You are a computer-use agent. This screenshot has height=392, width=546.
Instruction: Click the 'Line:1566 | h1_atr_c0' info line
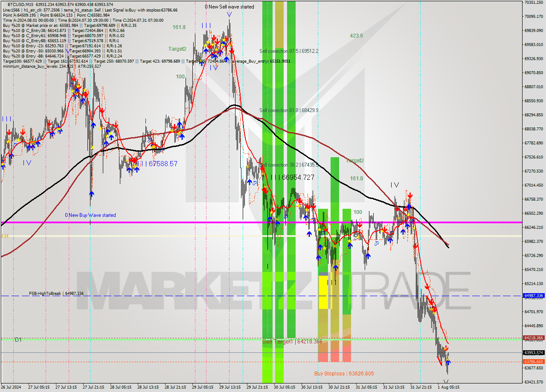point(90,10)
